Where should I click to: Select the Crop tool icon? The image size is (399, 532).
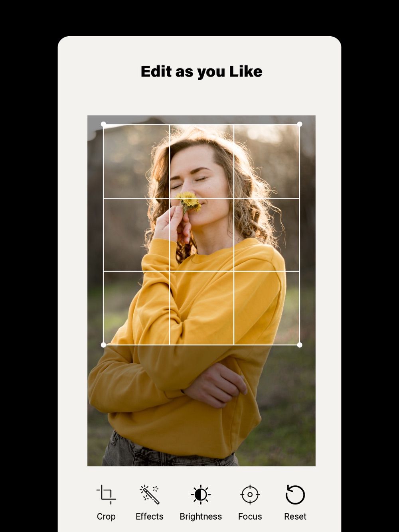106,495
